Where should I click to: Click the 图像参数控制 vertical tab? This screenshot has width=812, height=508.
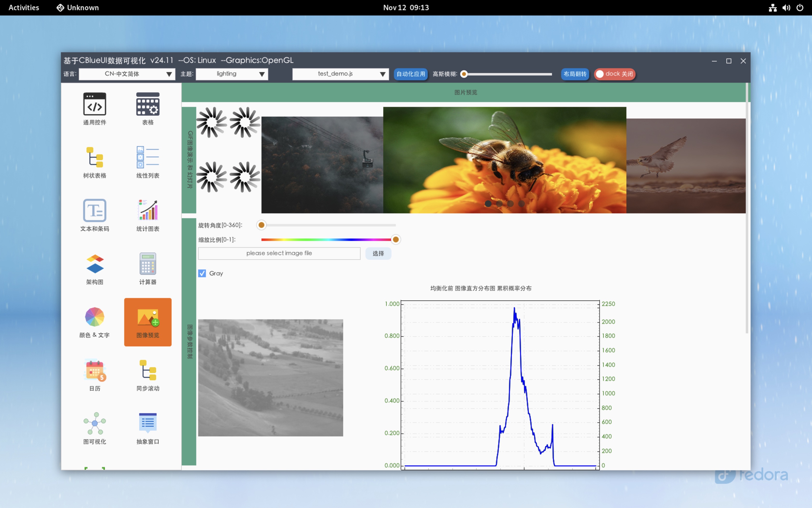coord(189,342)
